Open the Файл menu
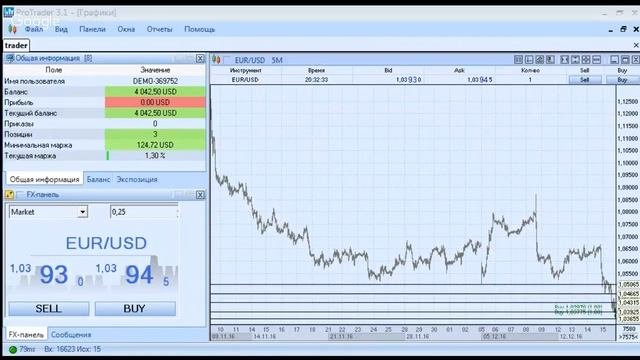This screenshot has height=360, width=640. coord(33,29)
